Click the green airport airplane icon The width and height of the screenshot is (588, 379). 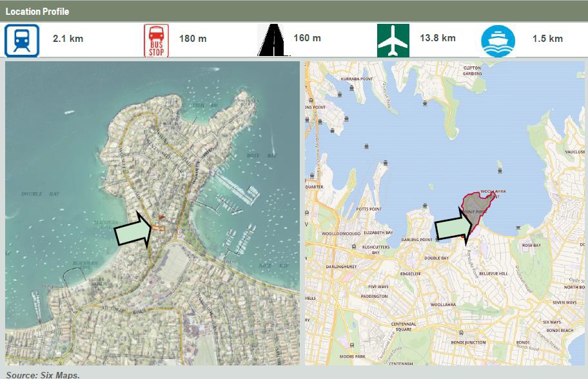[x=393, y=40]
